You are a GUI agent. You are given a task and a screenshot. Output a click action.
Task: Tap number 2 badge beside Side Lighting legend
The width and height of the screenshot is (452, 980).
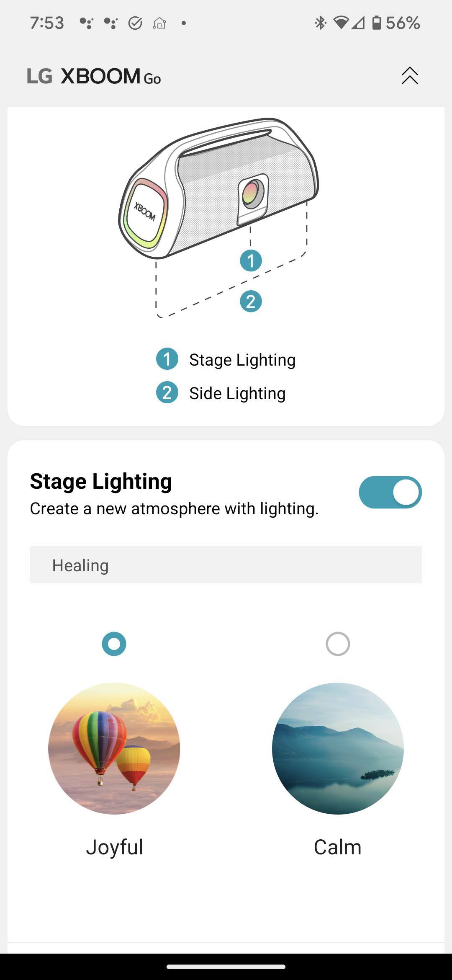tap(167, 393)
